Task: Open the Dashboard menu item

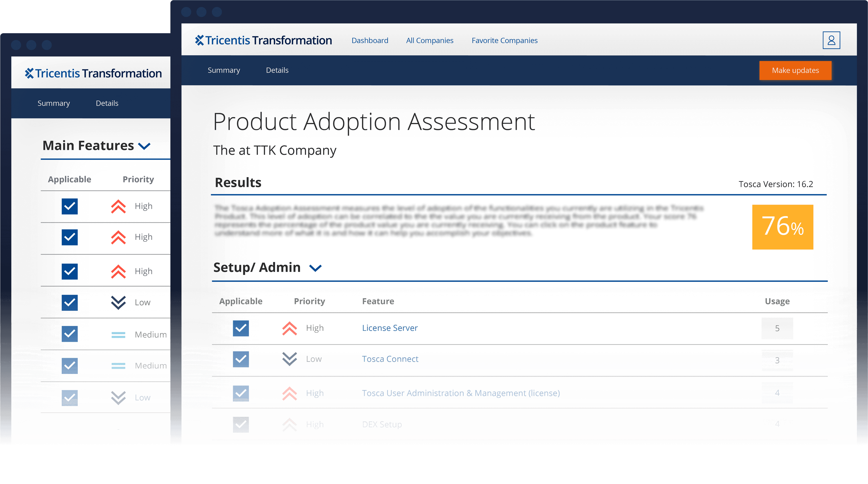Action: click(370, 40)
